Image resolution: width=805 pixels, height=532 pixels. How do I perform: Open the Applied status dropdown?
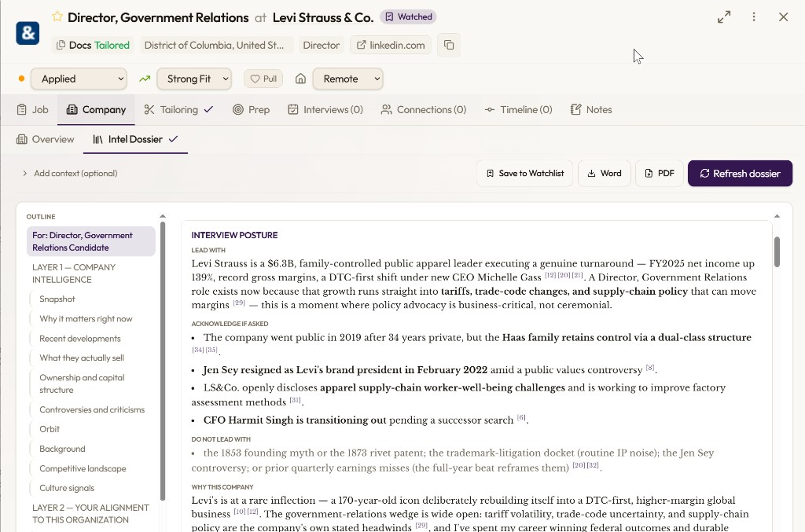click(79, 79)
